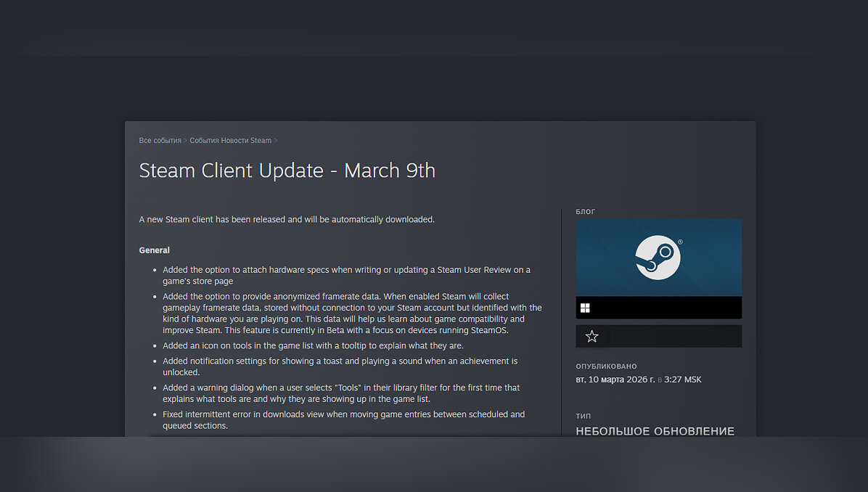
Task: Click the 'ТИП' label
Action: click(x=583, y=417)
